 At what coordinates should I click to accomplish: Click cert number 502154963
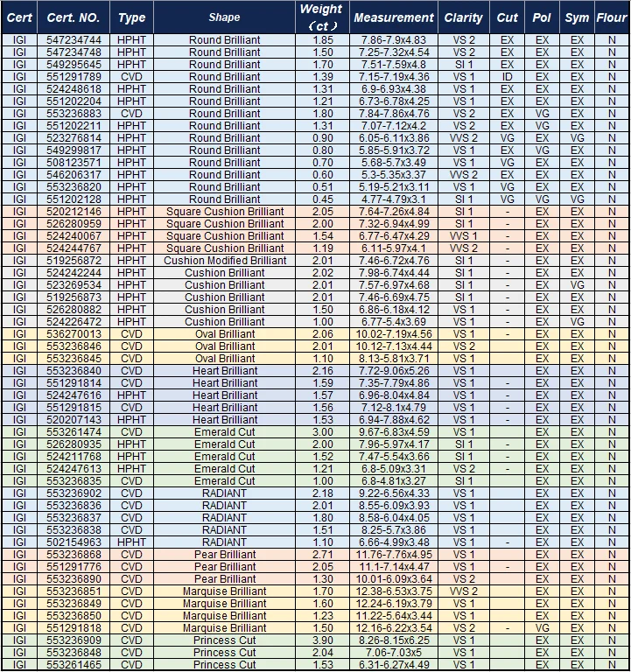coord(74,542)
